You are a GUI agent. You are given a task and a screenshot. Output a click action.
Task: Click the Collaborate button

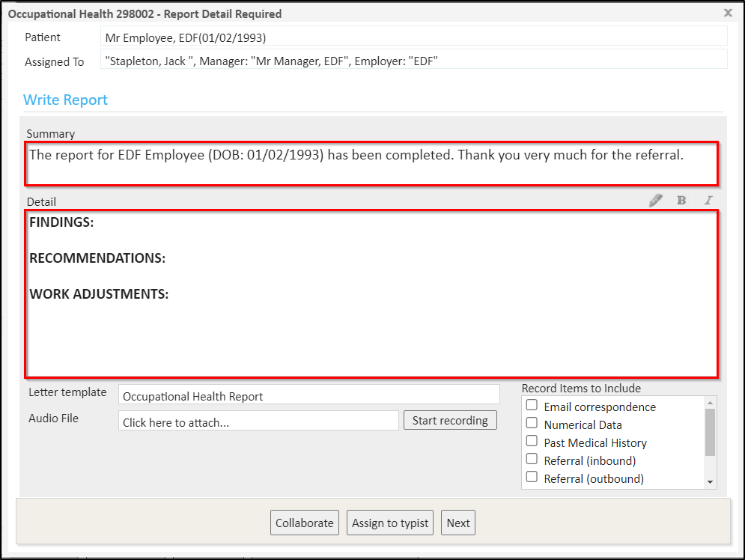304,523
